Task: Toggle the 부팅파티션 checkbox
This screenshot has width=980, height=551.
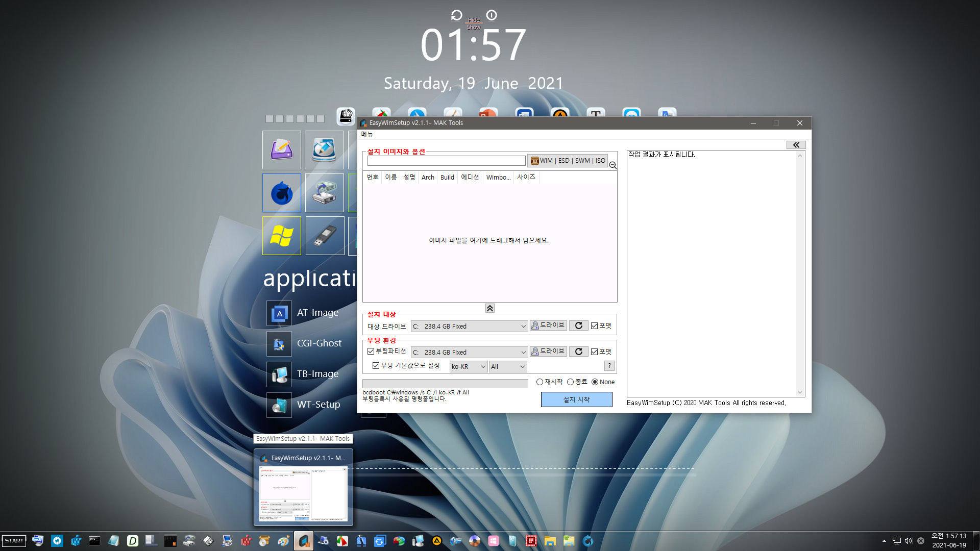Action: click(x=386, y=352)
